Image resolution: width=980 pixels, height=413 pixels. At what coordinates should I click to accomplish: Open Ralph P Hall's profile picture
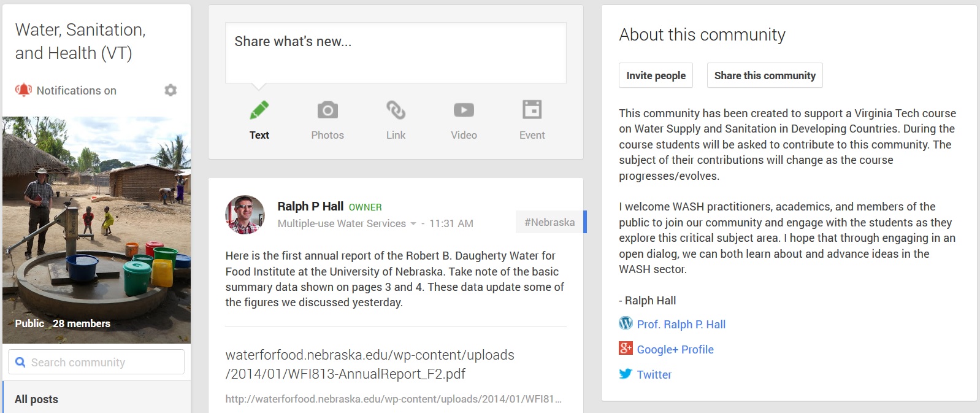[245, 215]
